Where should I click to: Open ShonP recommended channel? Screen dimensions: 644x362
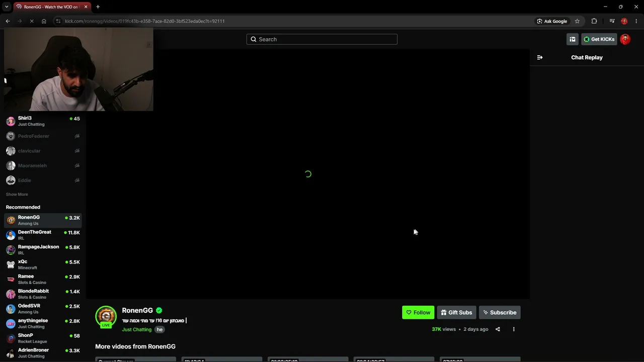point(43,338)
